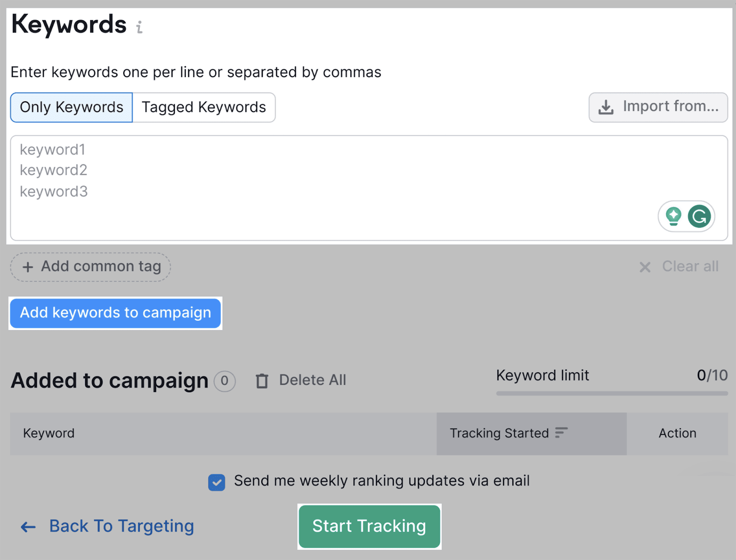
Task: Click Add keywords to campaign
Action: click(x=115, y=313)
